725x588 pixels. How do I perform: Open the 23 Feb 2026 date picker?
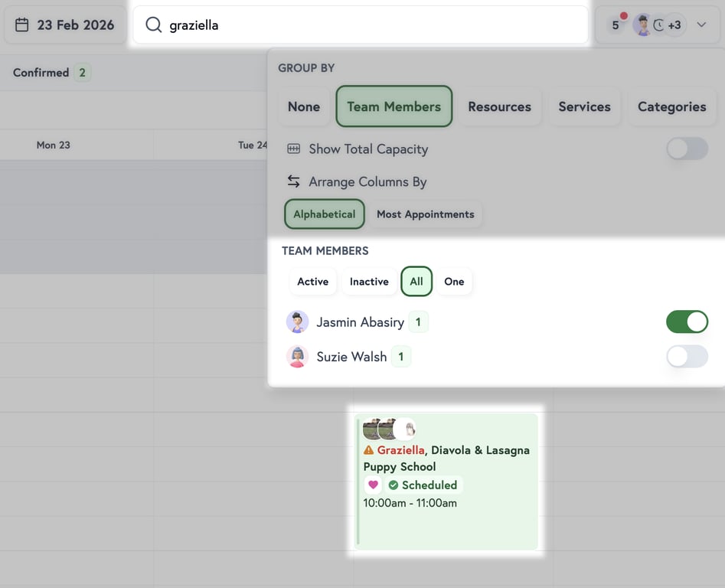tap(65, 24)
